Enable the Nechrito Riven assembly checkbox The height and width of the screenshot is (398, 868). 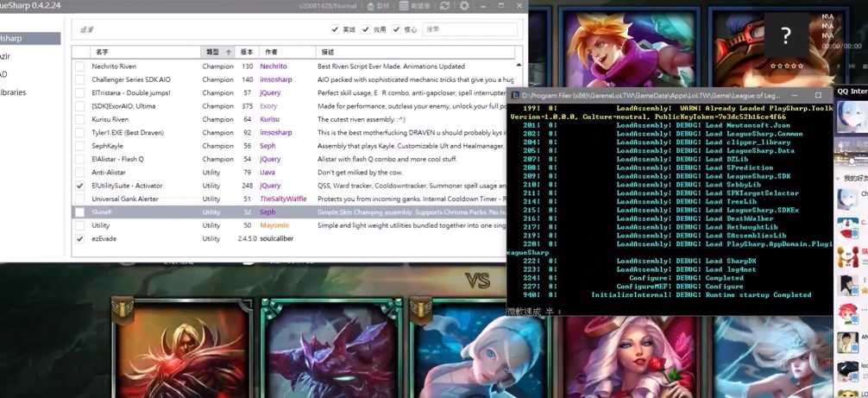(x=80, y=66)
